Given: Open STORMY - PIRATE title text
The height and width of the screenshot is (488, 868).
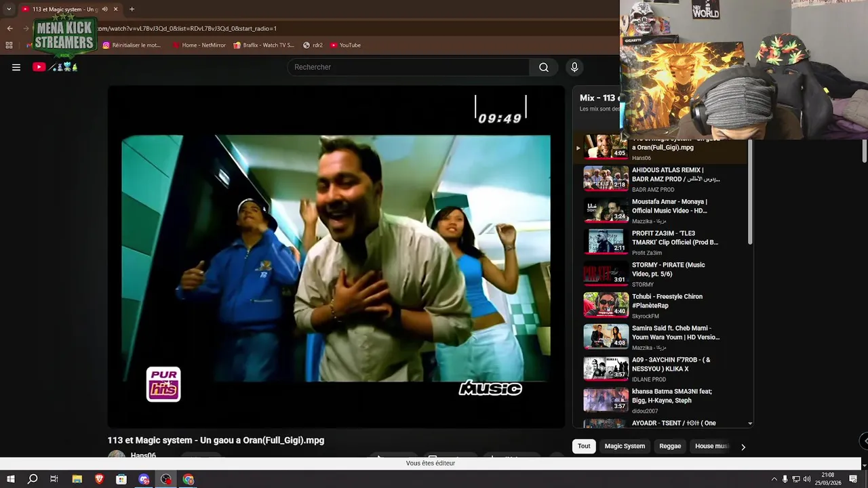Looking at the screenshot, I should tap(669, 269).
